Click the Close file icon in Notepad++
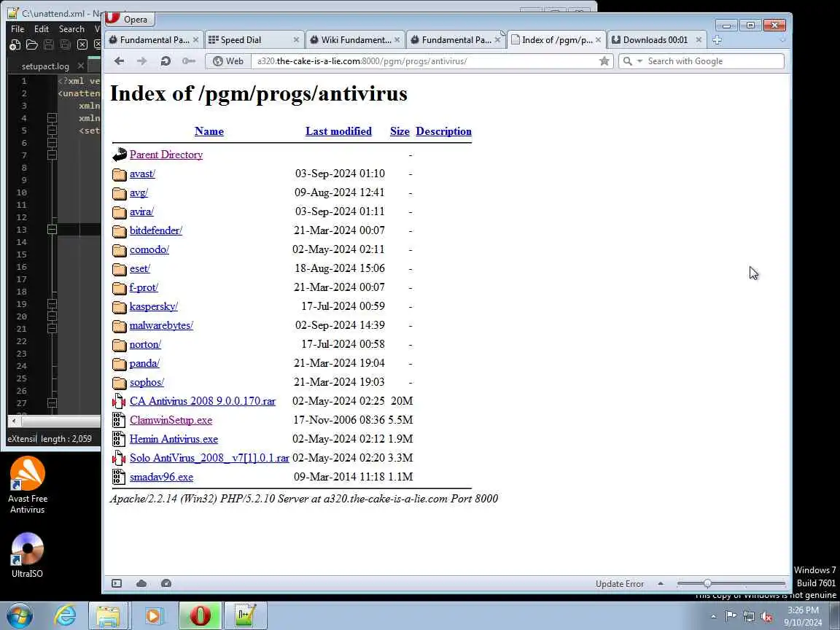This screenshot has height=630, width=840. click(82, 44)
